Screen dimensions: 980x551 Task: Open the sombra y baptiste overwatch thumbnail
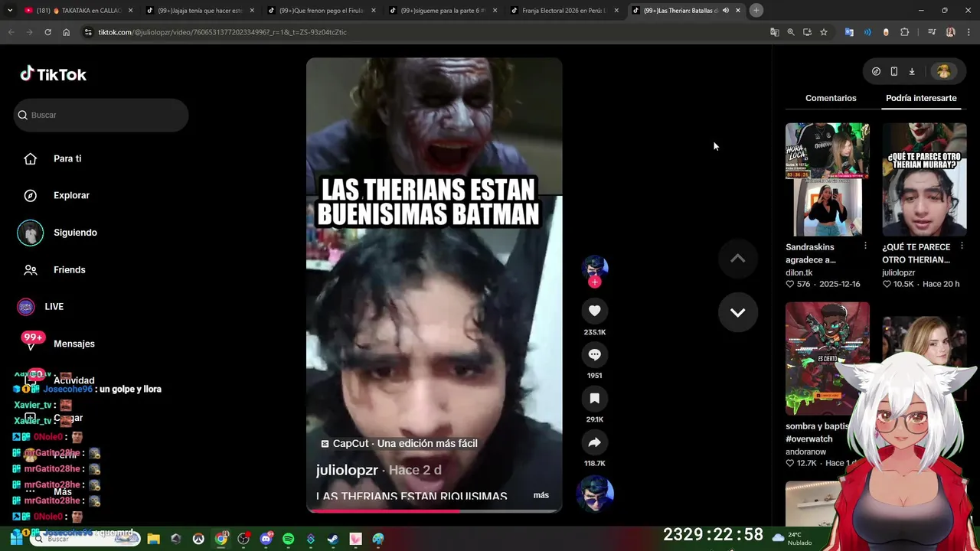(x=827, y=358)
